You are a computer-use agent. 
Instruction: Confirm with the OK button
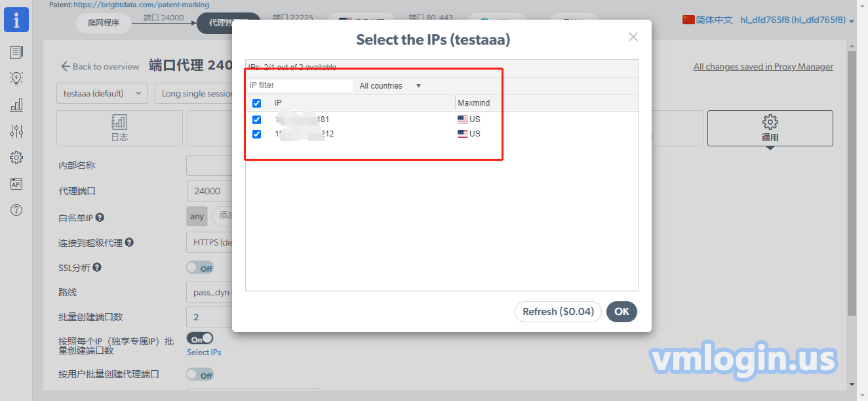(x=621, y=312)
